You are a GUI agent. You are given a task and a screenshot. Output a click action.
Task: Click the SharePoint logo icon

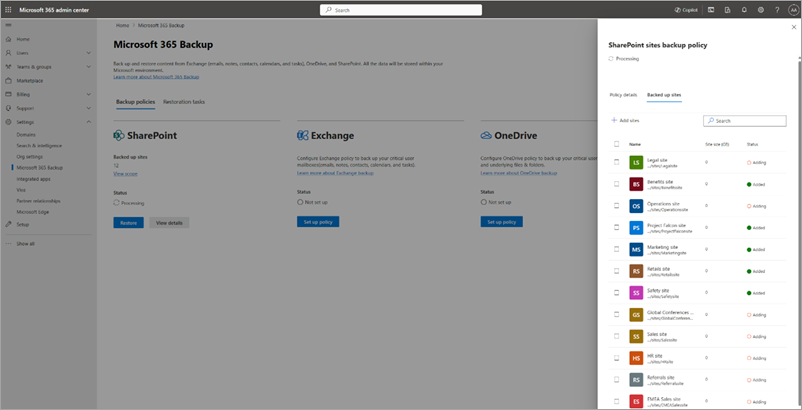[x=119, y=135]
